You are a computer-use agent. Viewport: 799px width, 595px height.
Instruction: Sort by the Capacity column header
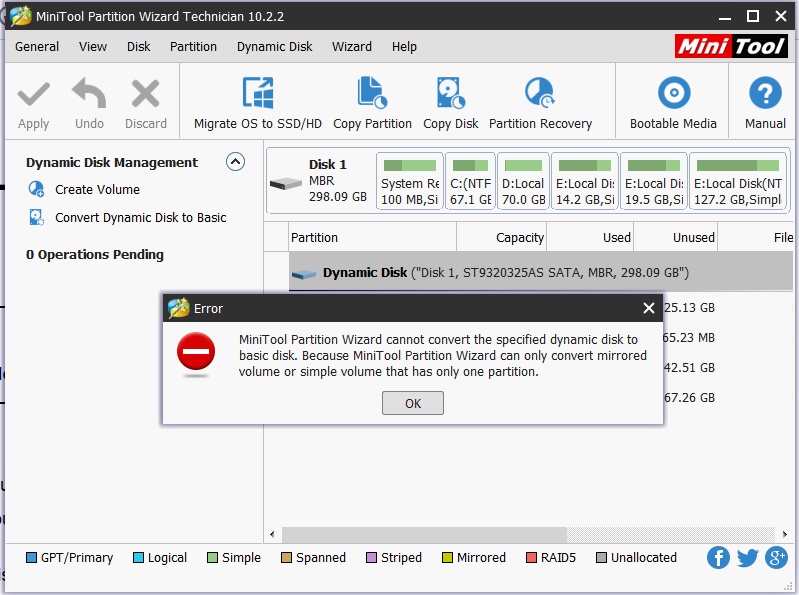click(501, 237)
